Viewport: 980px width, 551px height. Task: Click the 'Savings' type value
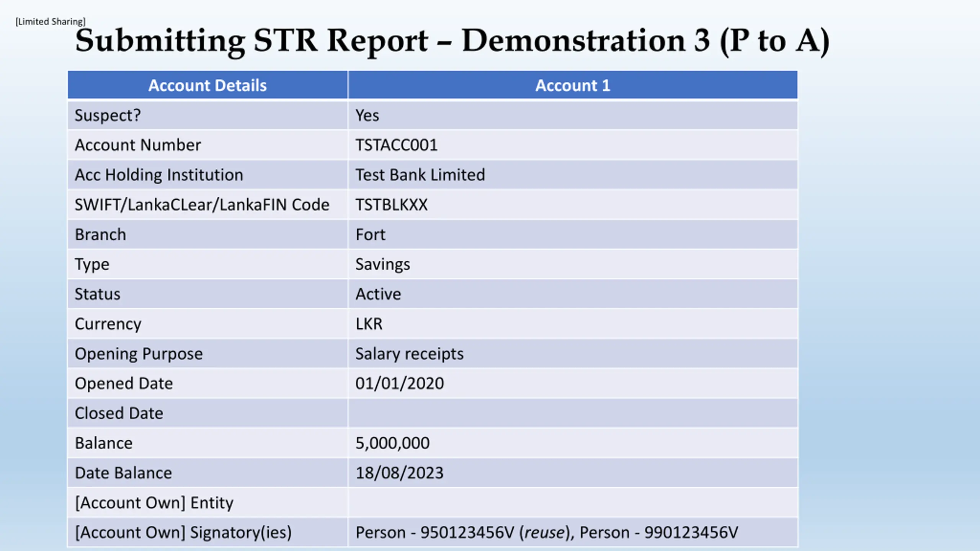[x=382, y=264]
